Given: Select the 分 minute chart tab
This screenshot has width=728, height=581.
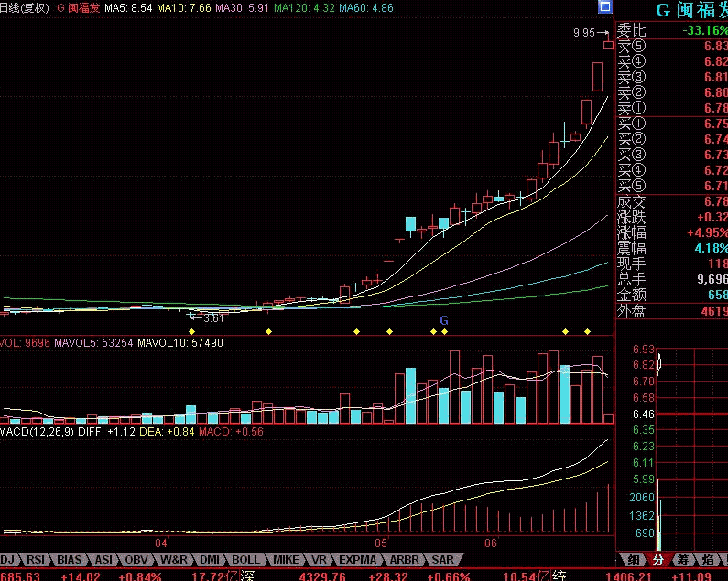Looking at the screenshot, I should pos(657,559).
